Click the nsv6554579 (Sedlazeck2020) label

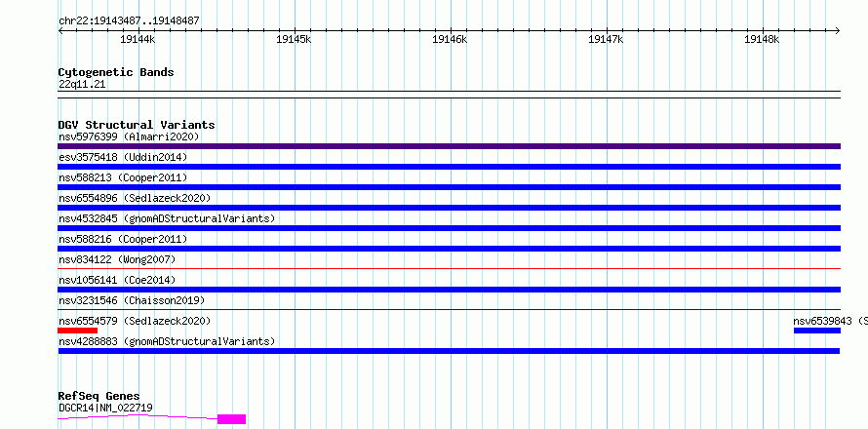pos(135,321)
